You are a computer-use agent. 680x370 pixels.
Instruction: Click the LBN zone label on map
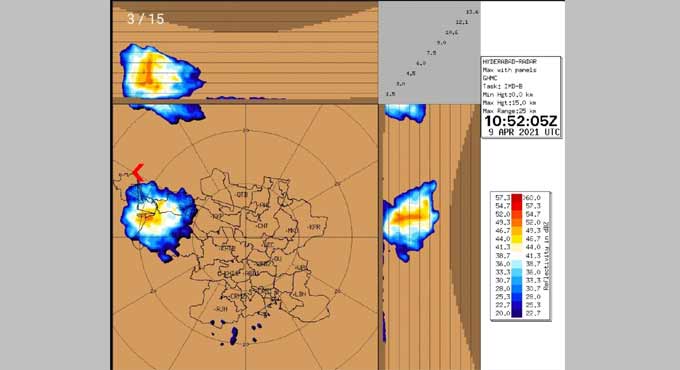pyautogui.click(x=300, y=294)
